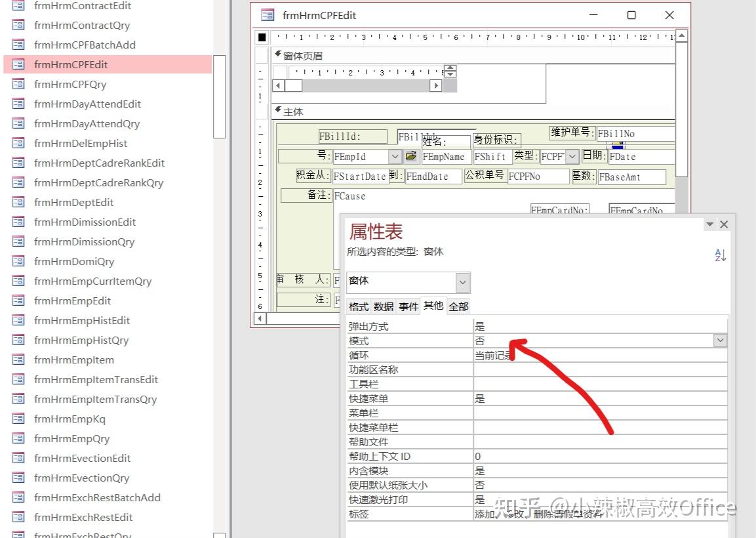Click the property sheet drop-down arrow icon
The width and height of the screenshot is (756, 538).
709,224
